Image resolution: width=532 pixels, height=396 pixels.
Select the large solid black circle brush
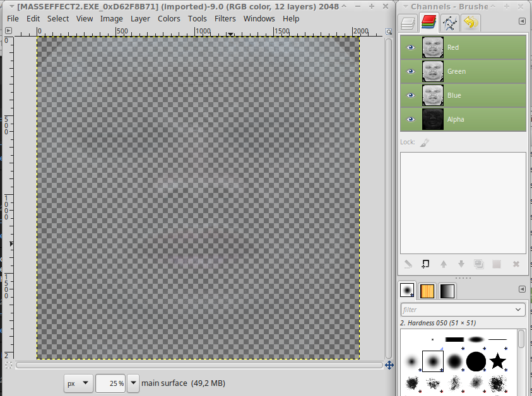pyautogui.click(x=476, y=361)
